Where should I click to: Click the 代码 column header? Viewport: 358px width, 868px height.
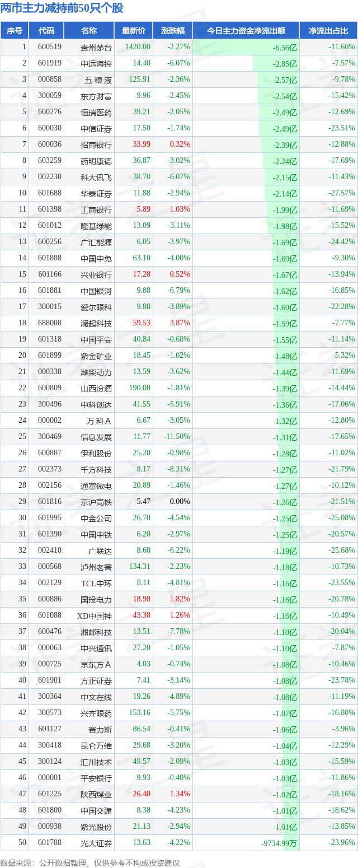[46, 31]
